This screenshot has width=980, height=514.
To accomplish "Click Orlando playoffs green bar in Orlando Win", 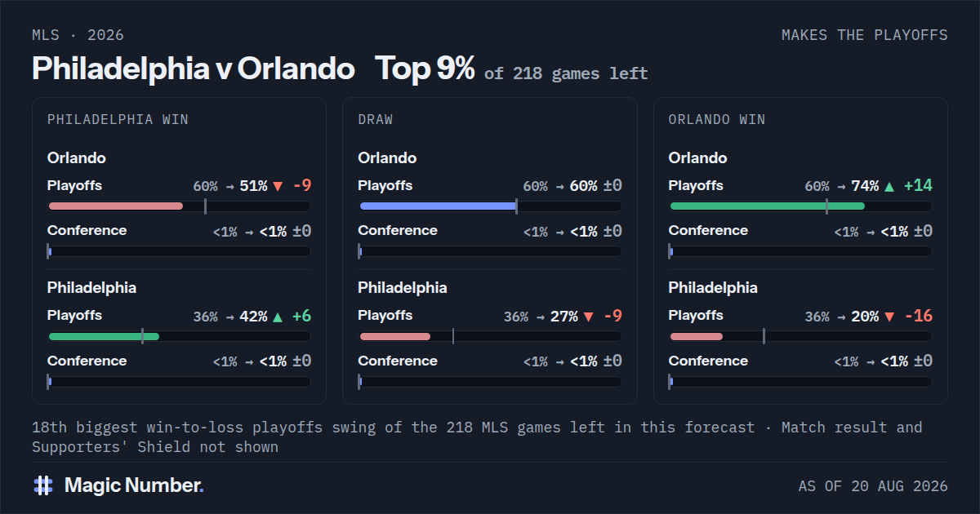I will 767,206.
